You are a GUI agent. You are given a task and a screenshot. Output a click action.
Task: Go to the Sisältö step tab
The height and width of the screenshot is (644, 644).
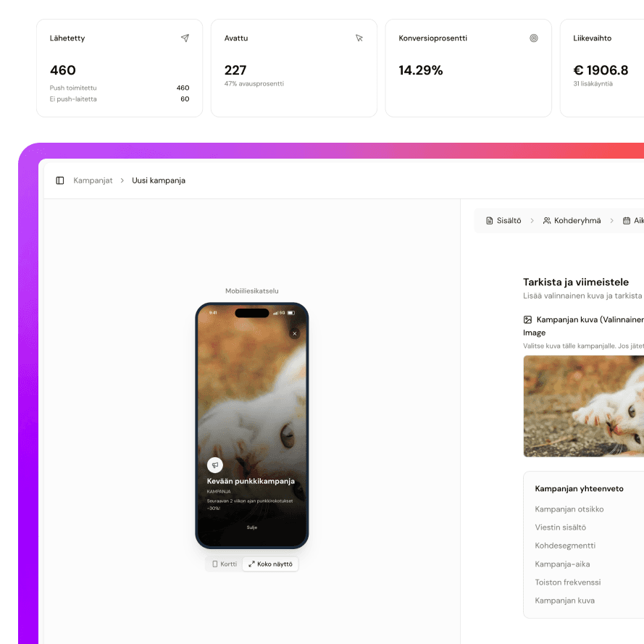[503, 220]
